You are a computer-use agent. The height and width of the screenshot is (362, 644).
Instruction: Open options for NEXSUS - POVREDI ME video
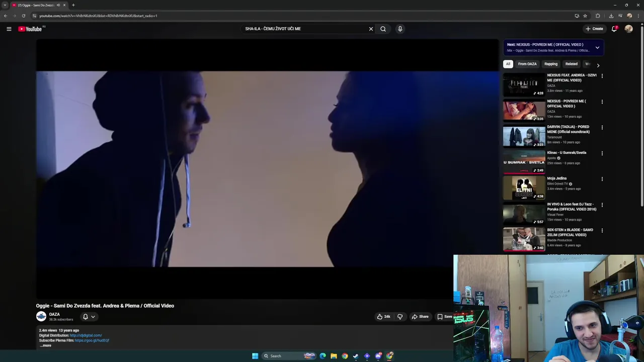(602, 102)
